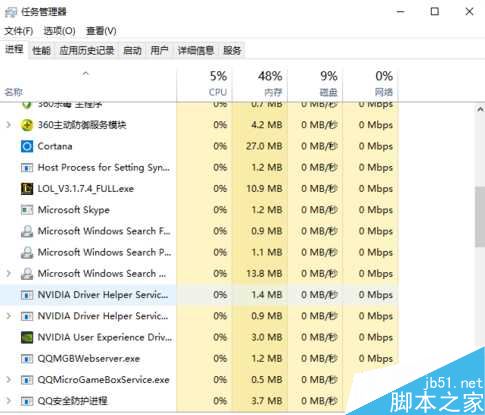This screenshot has width=485, height=415.
Task: Switch to the 性能 tab
Action: pos(41,51)
